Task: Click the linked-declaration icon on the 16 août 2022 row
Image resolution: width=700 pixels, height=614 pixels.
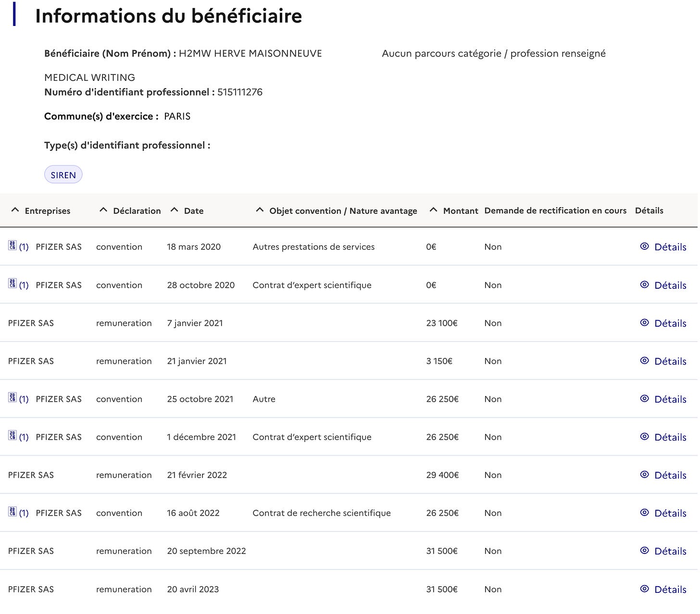Action: tap(12, 511)
